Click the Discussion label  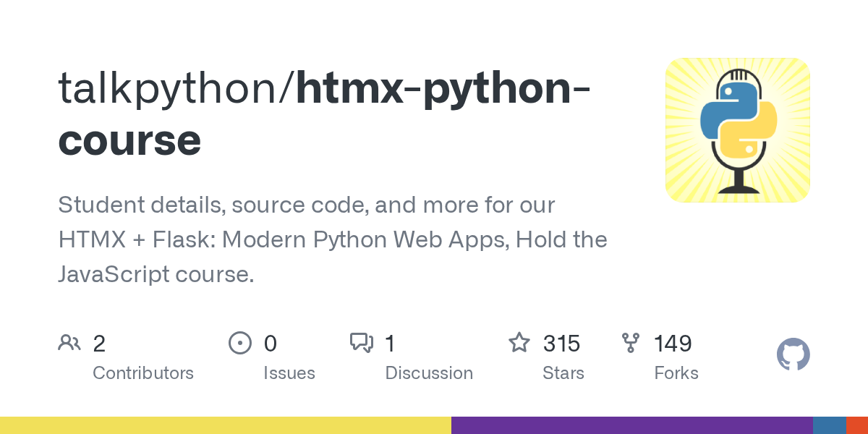click(429, 373)
